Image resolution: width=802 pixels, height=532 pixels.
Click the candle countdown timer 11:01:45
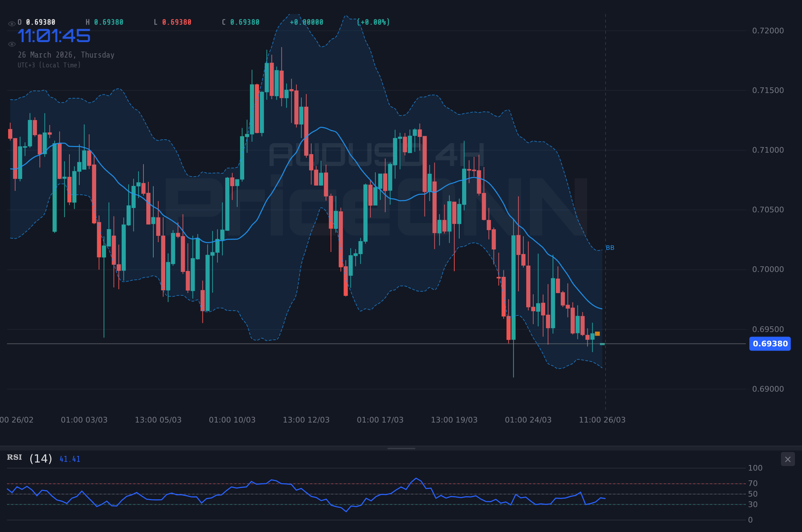point(54,35)
